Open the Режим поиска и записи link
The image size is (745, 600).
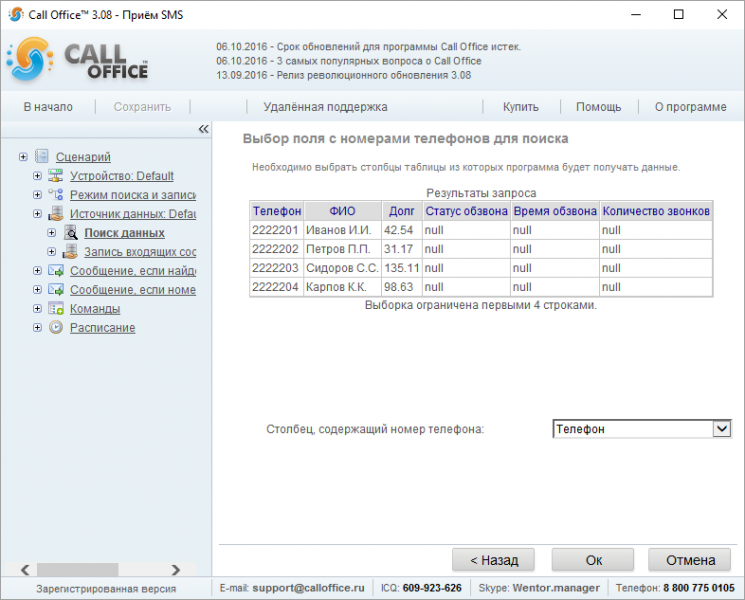[x=133, y=195]
